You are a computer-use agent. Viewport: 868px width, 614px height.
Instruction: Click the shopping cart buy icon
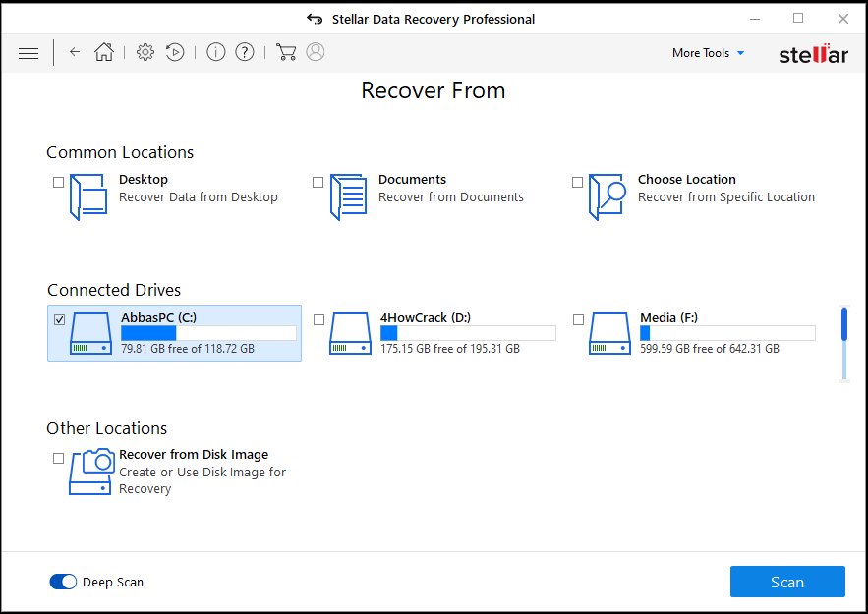pyautogui.click(x=286, y=52)
